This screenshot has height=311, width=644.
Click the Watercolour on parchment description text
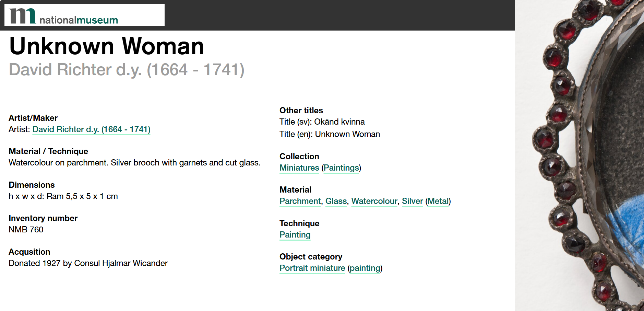(134, 163)
